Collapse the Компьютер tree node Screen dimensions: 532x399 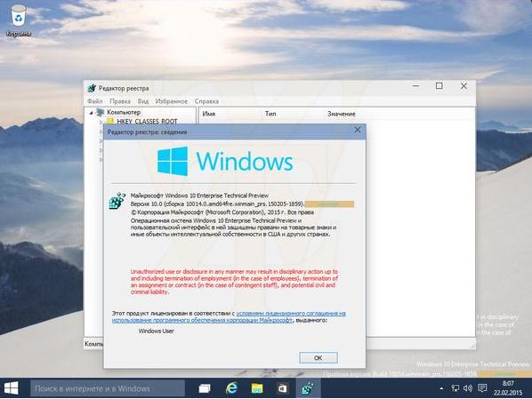coord(91,113)
